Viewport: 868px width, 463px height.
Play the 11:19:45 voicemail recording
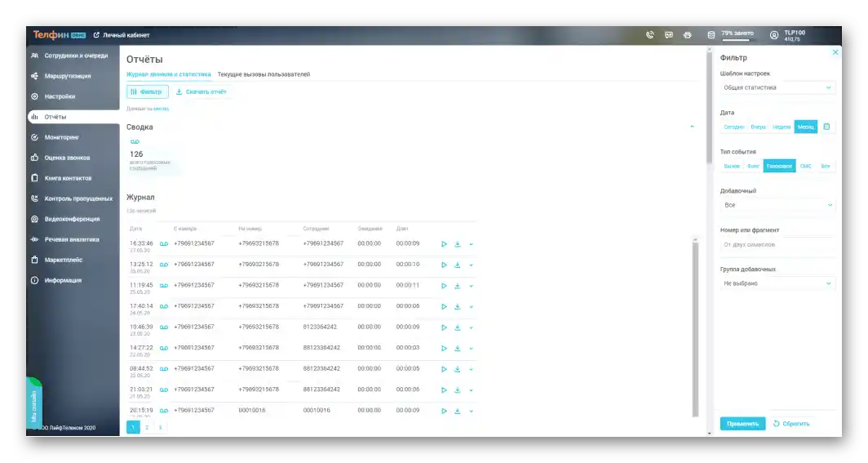[444, 286]
